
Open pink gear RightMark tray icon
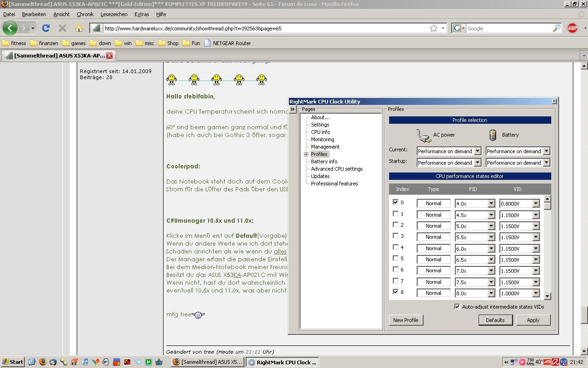(522, 362)
